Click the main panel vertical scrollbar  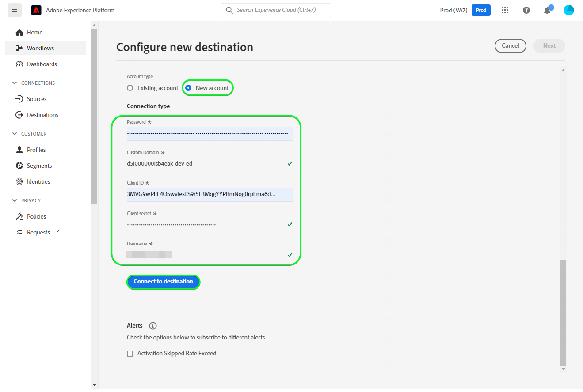point(563,309)
